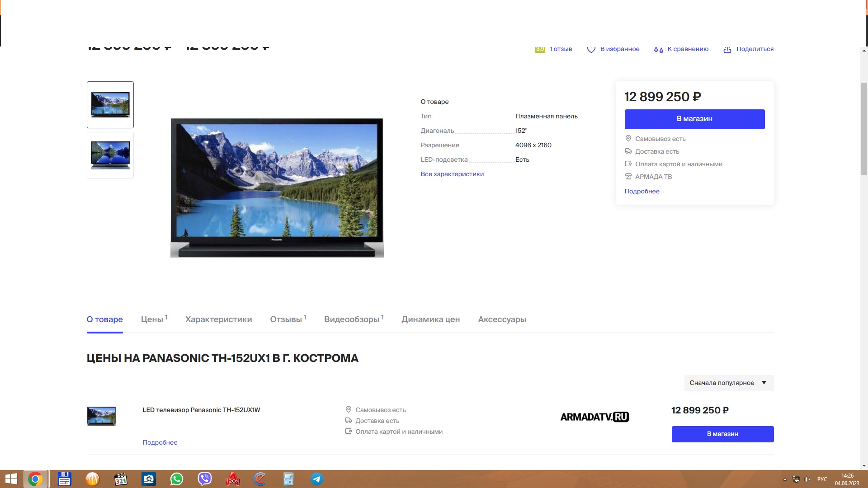Click the share icon
868x488 pixels.
(x=727, y=49)
